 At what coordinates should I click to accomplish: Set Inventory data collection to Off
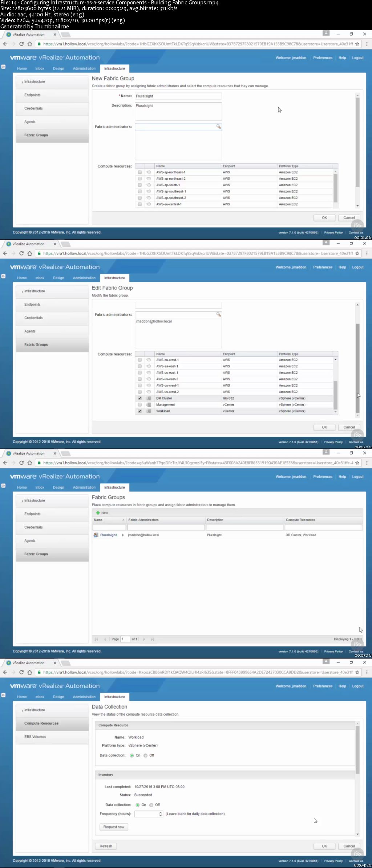pyautogui.click(x=151, y=805)
